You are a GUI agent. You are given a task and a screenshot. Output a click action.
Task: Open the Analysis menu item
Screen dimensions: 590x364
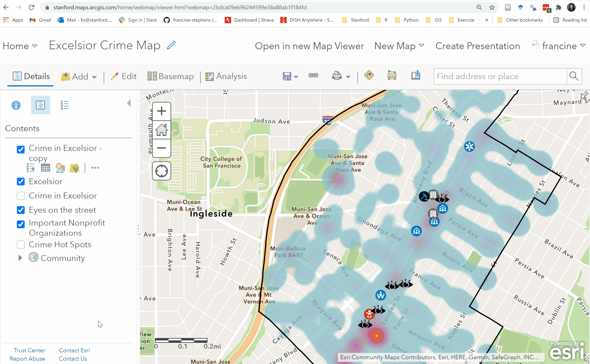tap(226, 76)
